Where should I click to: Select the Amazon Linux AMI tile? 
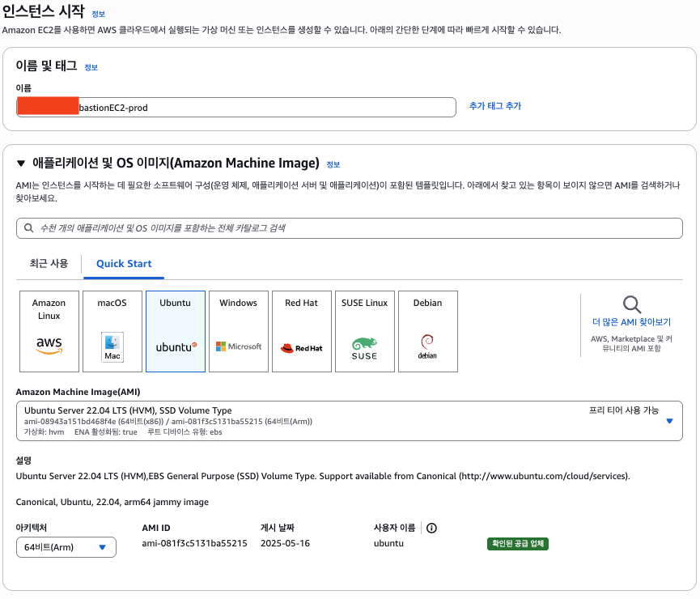tap(49, 331)
